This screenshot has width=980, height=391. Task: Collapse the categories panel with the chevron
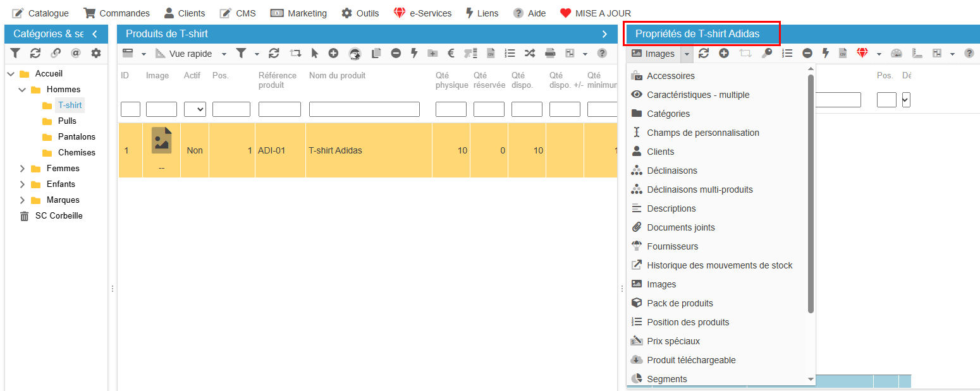95,34
